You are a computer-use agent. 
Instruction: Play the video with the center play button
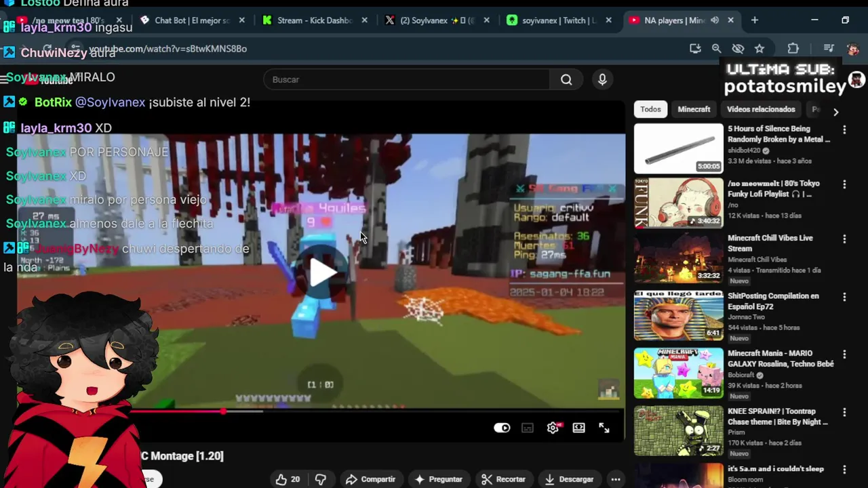[x=322, y=272]
